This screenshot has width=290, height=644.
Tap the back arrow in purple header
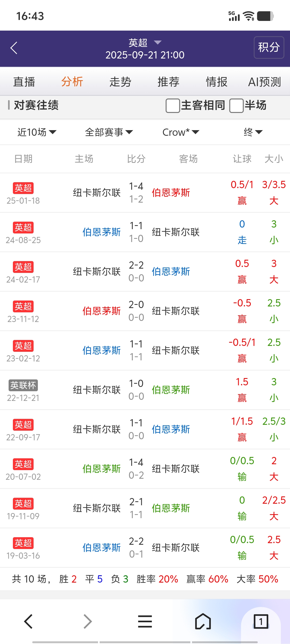tap(14, 48)
